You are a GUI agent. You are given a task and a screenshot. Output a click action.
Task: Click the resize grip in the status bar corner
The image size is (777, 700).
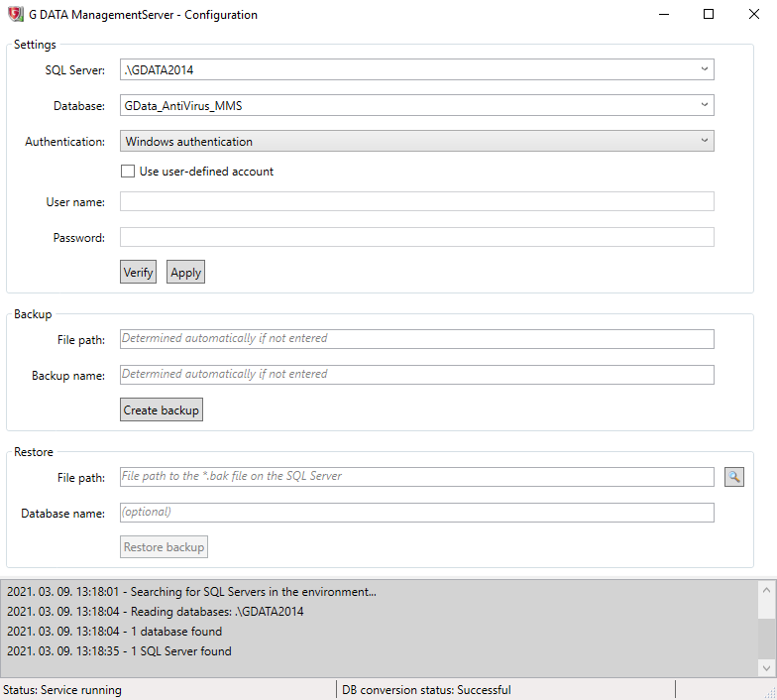pyautogui.click(x=771, y=694)
